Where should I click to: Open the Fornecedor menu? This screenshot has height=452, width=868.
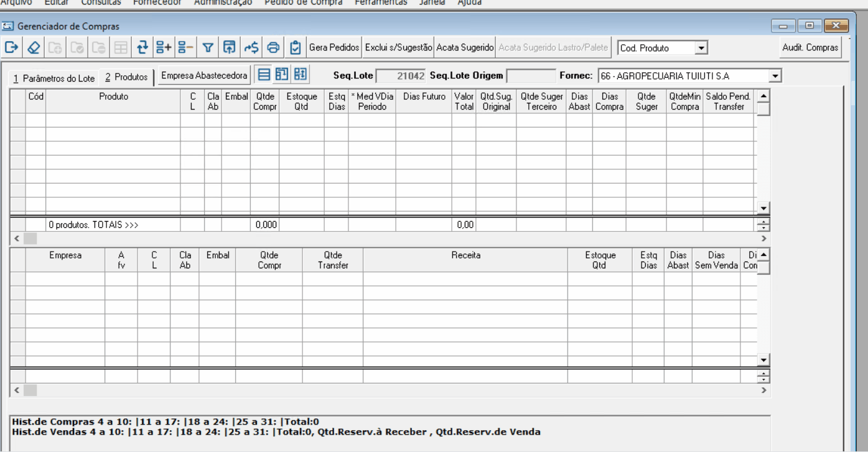157,2
